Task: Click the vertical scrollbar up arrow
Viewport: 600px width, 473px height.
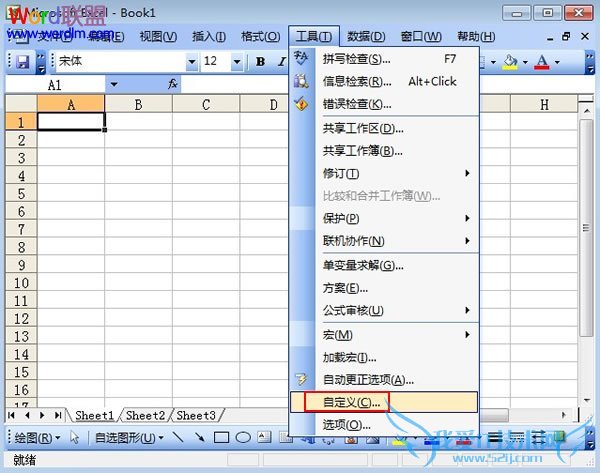Action: point(587,111)
